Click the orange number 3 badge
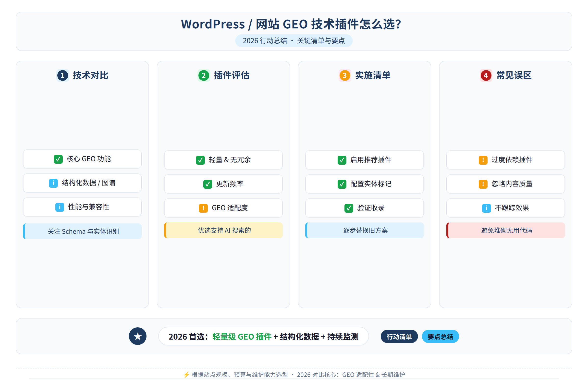 click(x=345, y=75)
